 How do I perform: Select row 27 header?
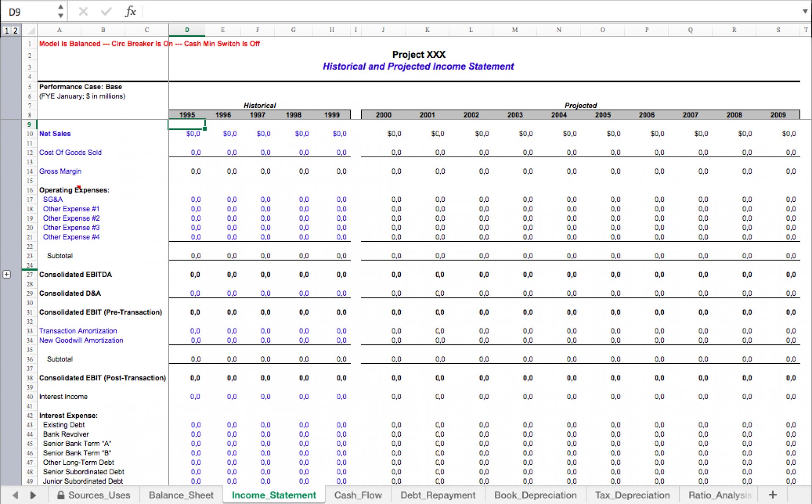coord(30,274)
